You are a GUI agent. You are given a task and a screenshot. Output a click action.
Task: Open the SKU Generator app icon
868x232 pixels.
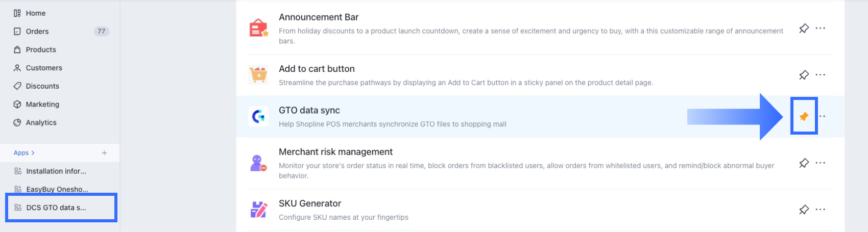click(x=258, y=210)
